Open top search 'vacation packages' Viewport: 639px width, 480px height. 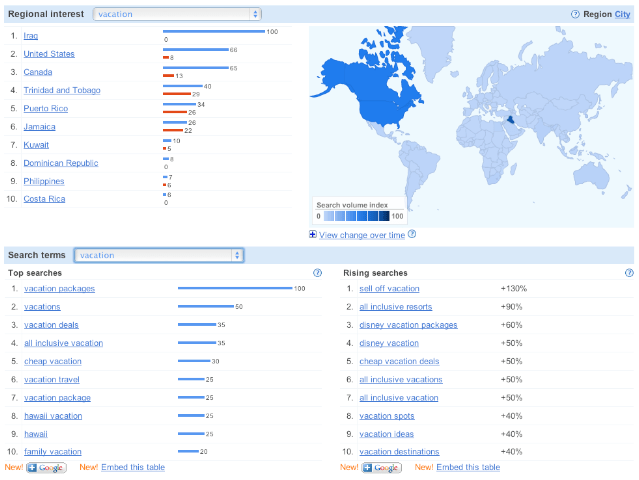(x=59, y=288)
